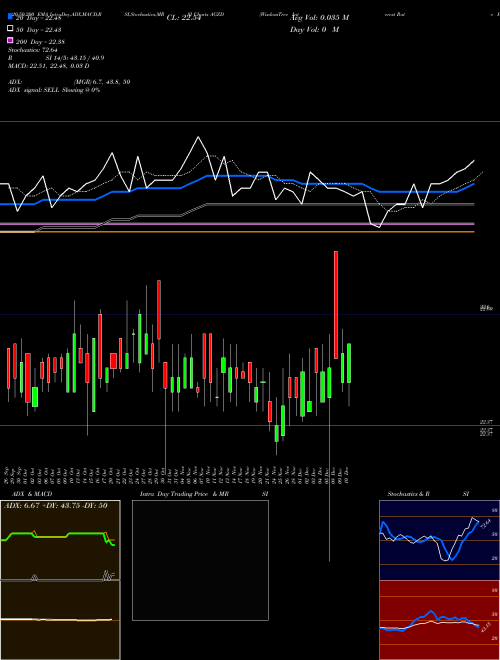Viewport: 500px width, 660px height.
Task: Click the 'ADX signal: SELL Slowing @ 0%' text
Action: (x=54, y=90)
